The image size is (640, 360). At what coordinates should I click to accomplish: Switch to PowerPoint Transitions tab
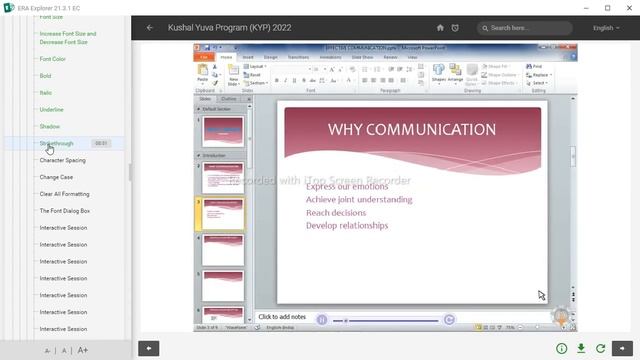click(298, 57)
